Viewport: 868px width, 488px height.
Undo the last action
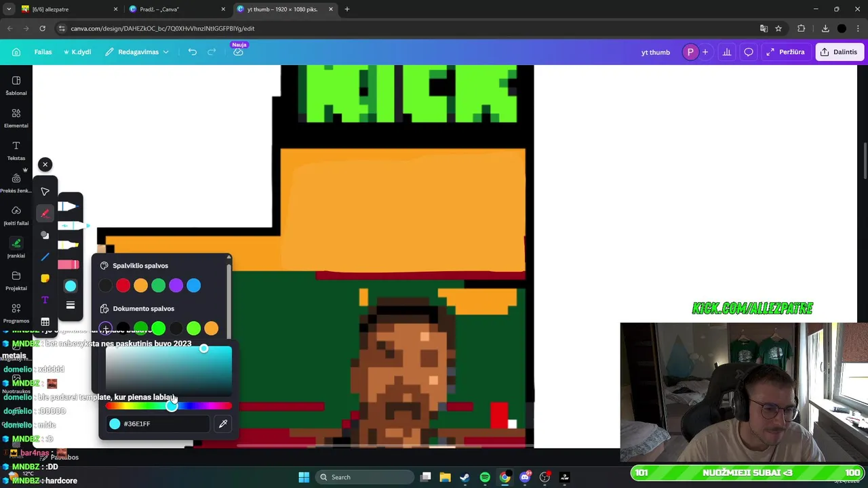pos(193,52)
